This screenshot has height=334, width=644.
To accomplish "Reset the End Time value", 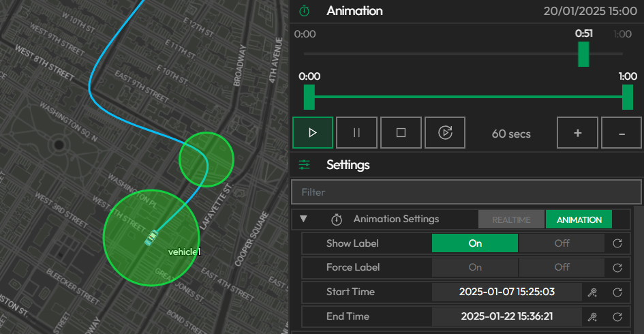I will 617,317.
